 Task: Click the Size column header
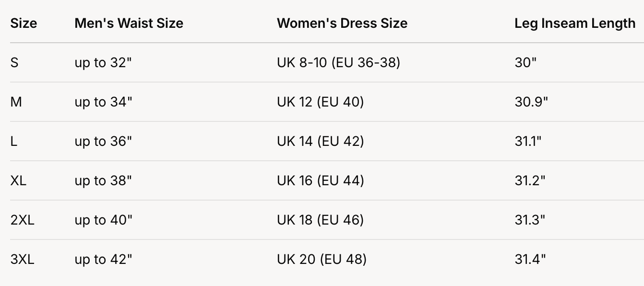[x=24, y=23]
